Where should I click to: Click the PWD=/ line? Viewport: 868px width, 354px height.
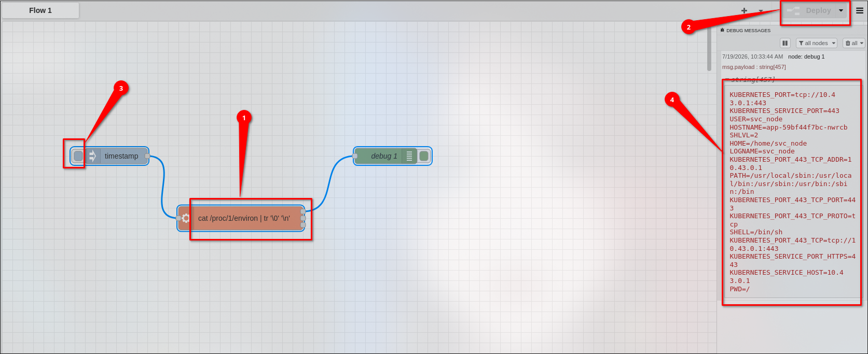[740, 289]
